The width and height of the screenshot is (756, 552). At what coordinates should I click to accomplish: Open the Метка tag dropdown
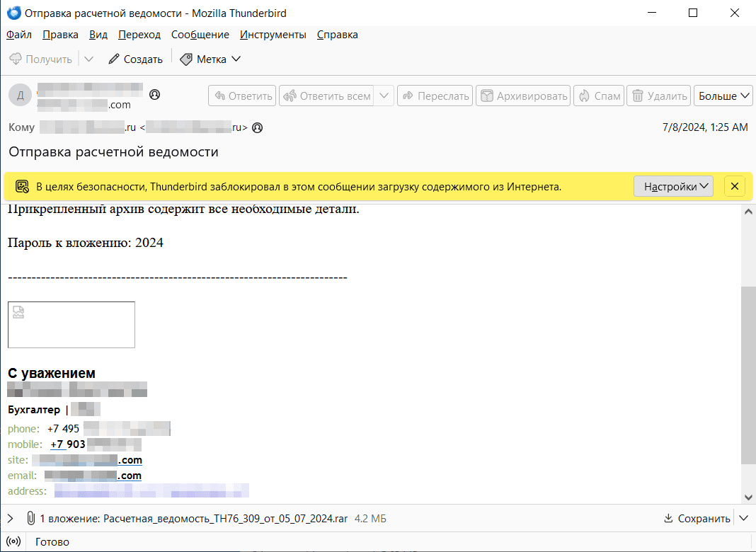210,59
